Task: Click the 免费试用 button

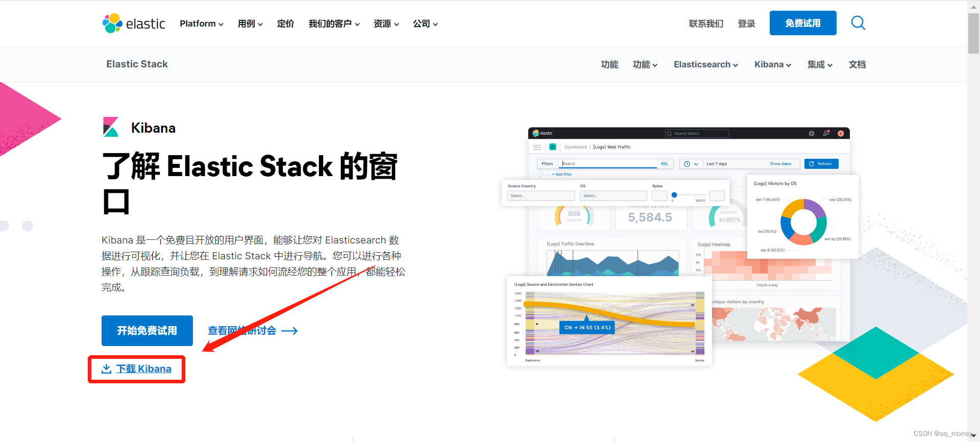Action: pos(803,23)
